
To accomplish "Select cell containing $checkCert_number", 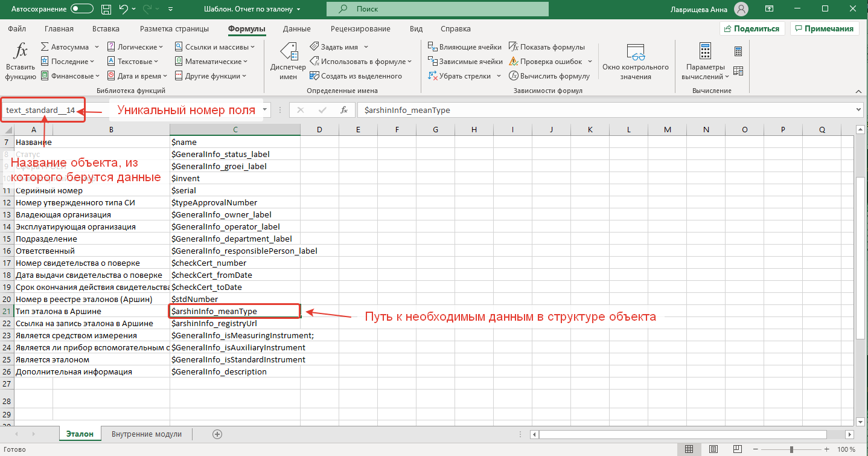I will pos(235,263).
